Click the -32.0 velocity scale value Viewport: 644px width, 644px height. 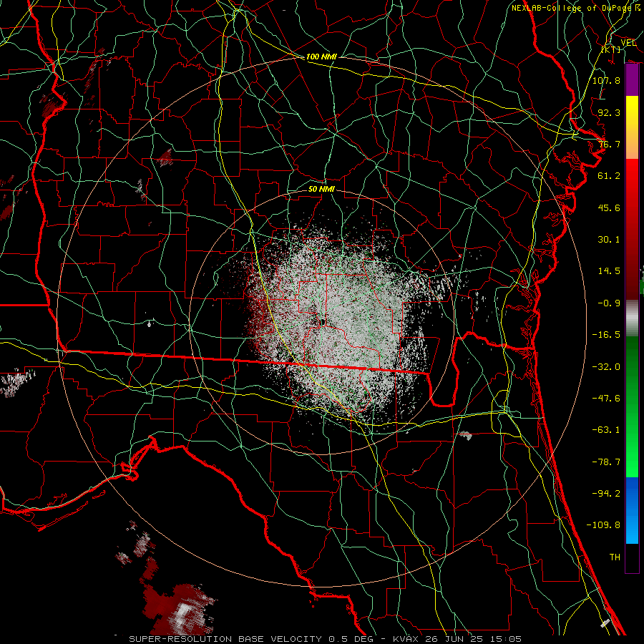click(x=606, y=367)
